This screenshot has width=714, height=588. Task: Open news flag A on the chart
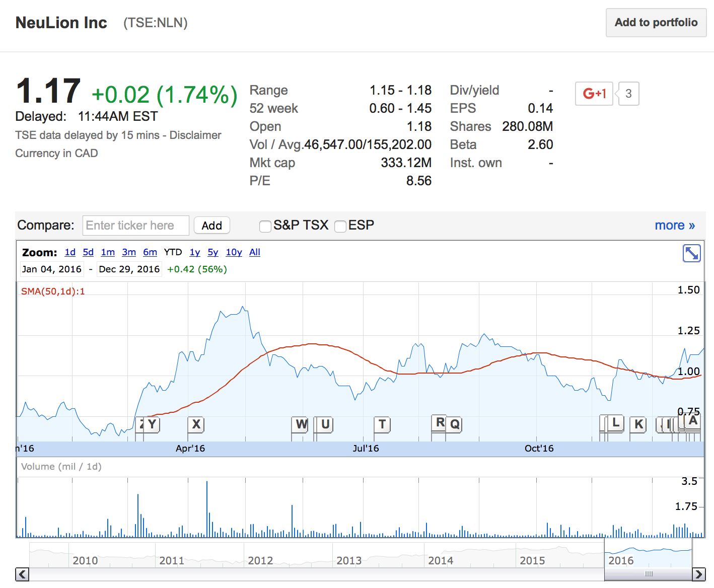pyautogui.click(x=693, y=420)
